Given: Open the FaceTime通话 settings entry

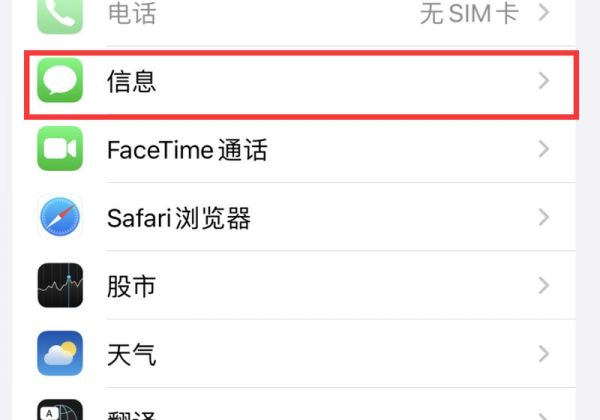Looking at the screenshot, I should [187, 151].
